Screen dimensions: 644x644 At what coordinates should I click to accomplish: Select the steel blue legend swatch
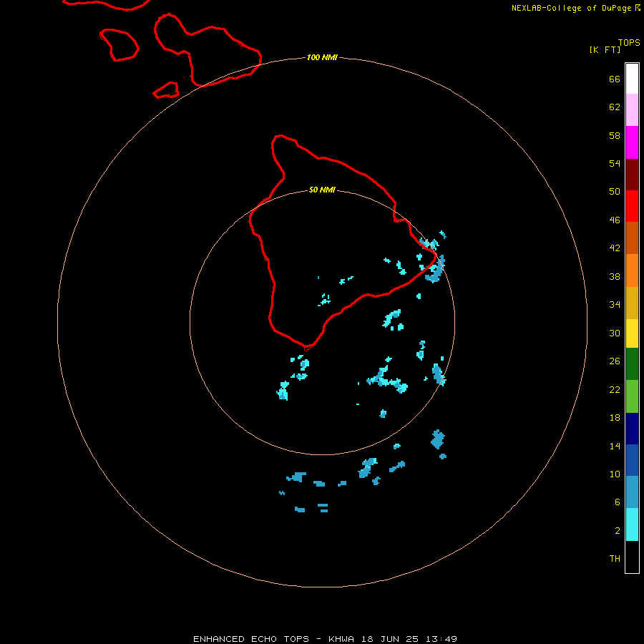pyautogui.click(x=632, y=492)
